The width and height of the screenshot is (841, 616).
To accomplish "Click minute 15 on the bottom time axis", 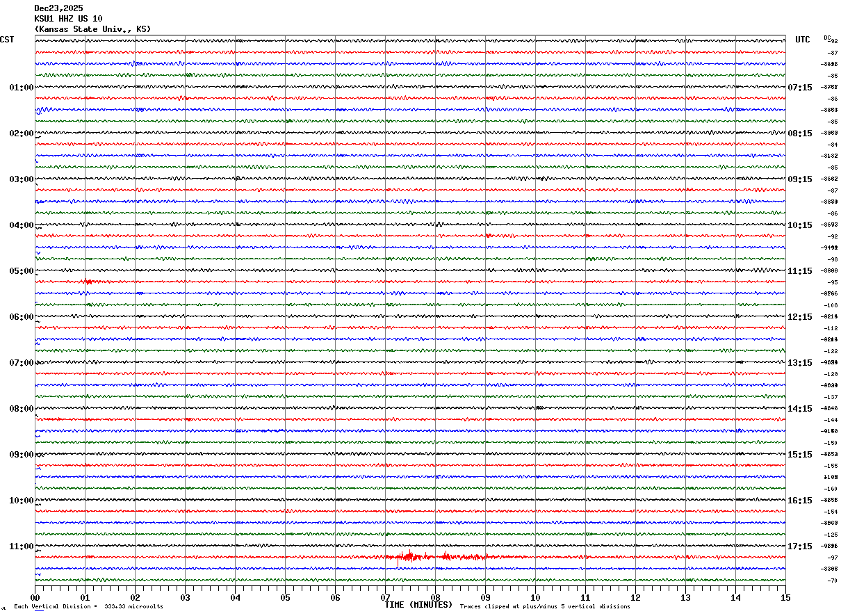I will (785, 597).
